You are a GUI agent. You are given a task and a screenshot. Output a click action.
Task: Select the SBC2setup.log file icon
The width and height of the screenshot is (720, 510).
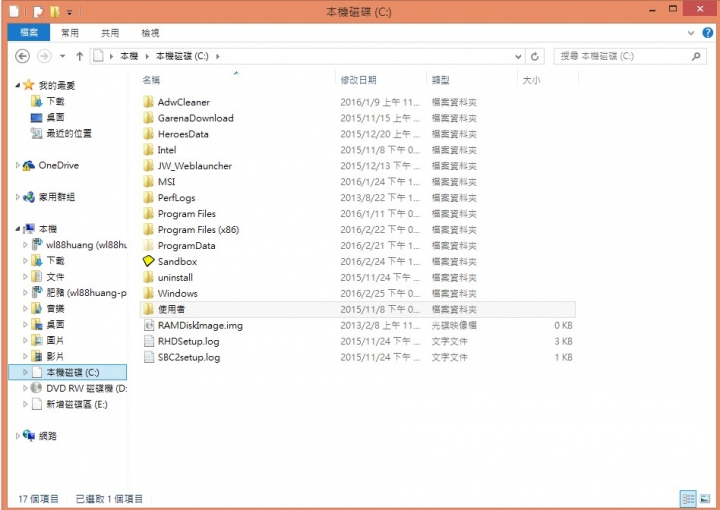(x=148, y=357)
